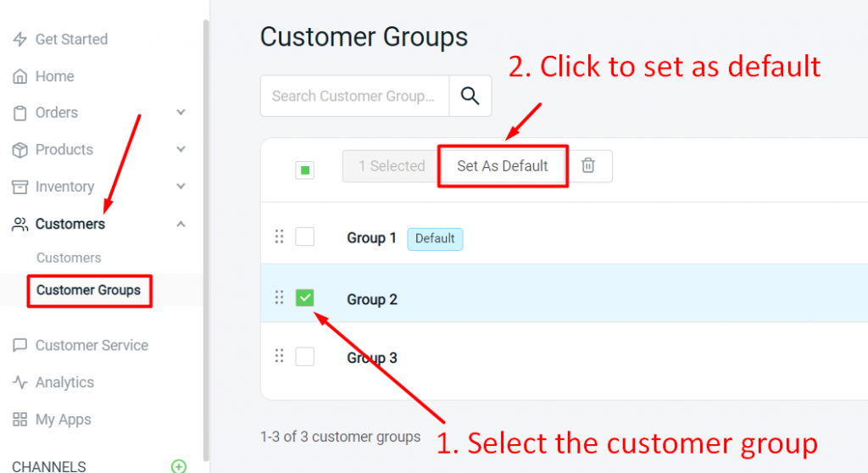Expand the Orders menu chevron
Viewport: 868px width, 473px height.
181,113
